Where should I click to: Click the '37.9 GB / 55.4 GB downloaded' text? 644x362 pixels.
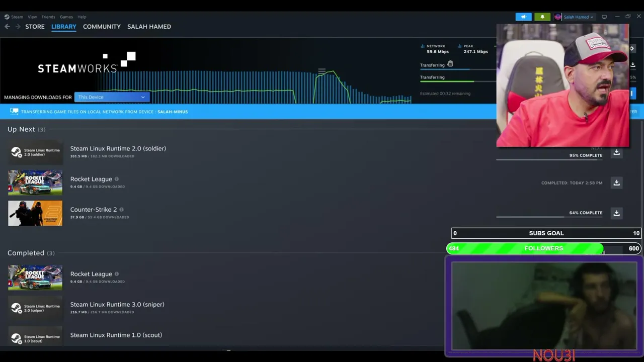tap(100, 217)
